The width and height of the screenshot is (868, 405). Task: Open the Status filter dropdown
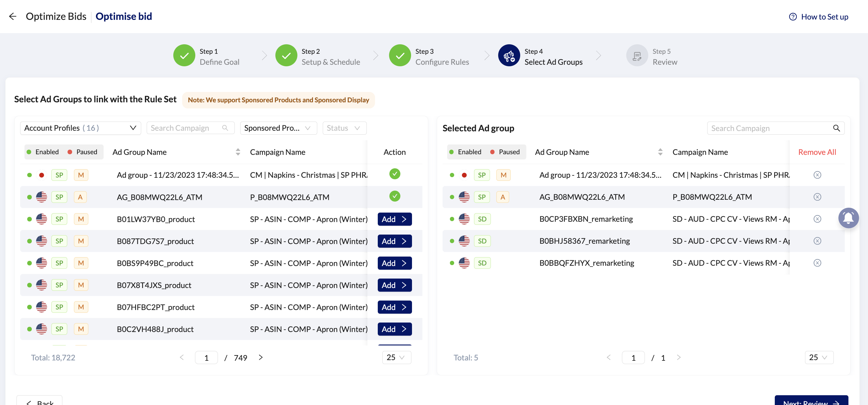tap(344, 128)
